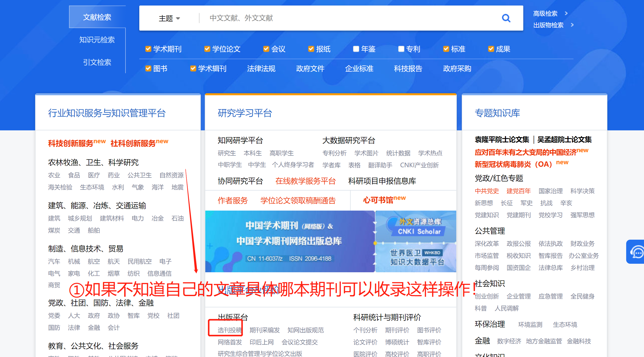The height and width of the screenshot is (357, 644).
Task: Toggle the 学术期刊 checkbox
Action: tap(148, 49)
